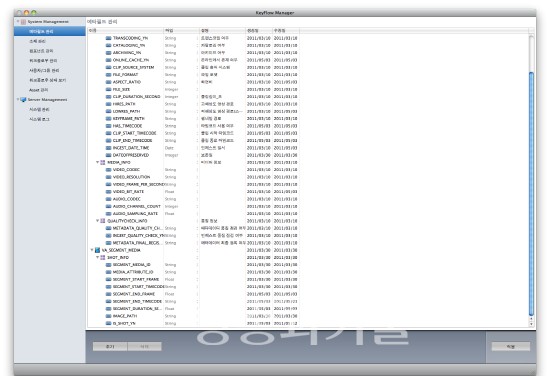
Task: Click the column header above the String type values
Action: tap(181, 31)
